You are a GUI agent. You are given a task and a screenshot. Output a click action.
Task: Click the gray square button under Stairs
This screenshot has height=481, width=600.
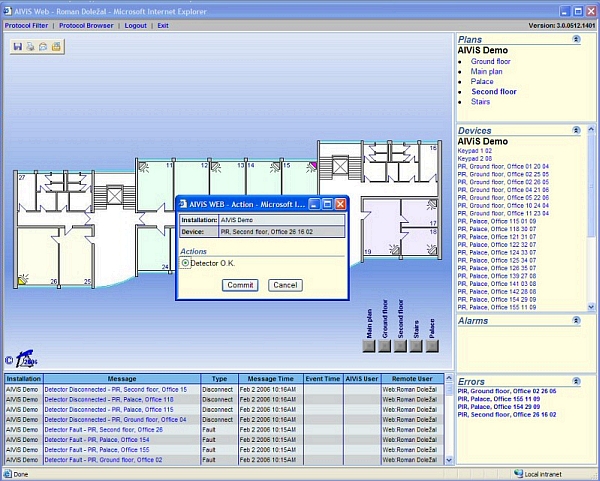(x=416, y=346)
